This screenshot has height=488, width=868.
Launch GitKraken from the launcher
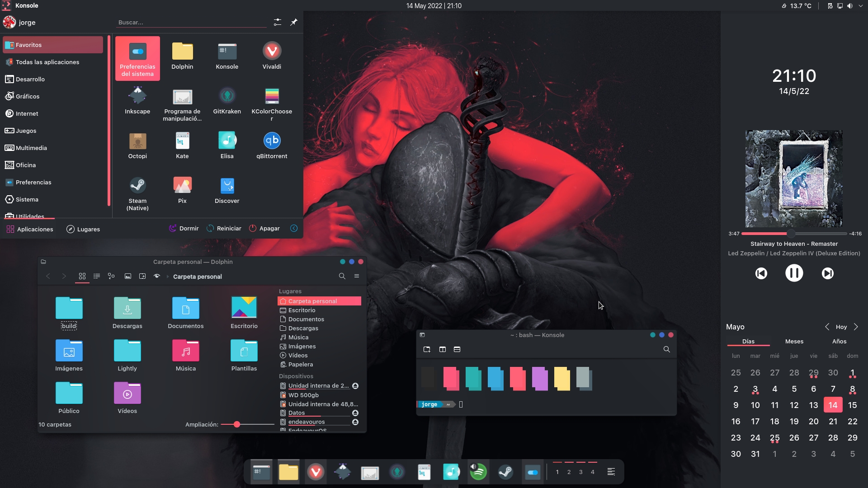tap(227, 101)
